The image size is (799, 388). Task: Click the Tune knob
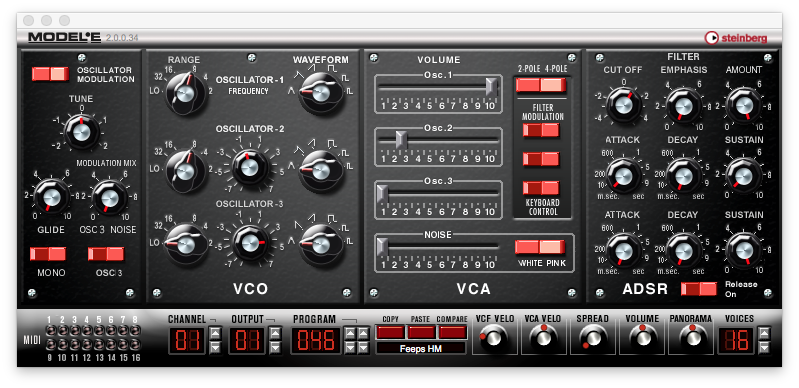coord(82,132)
